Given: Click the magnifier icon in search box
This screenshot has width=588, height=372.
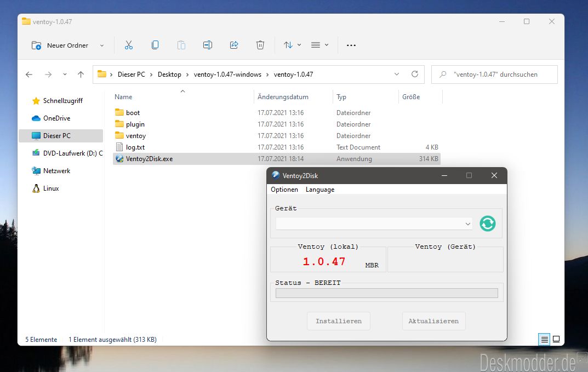Looking at the screenshot, I should pos(443,75).
